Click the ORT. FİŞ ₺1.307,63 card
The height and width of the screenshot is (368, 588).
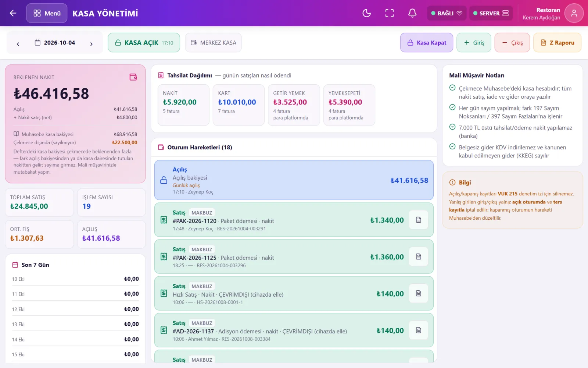click(x=39, y=234)
